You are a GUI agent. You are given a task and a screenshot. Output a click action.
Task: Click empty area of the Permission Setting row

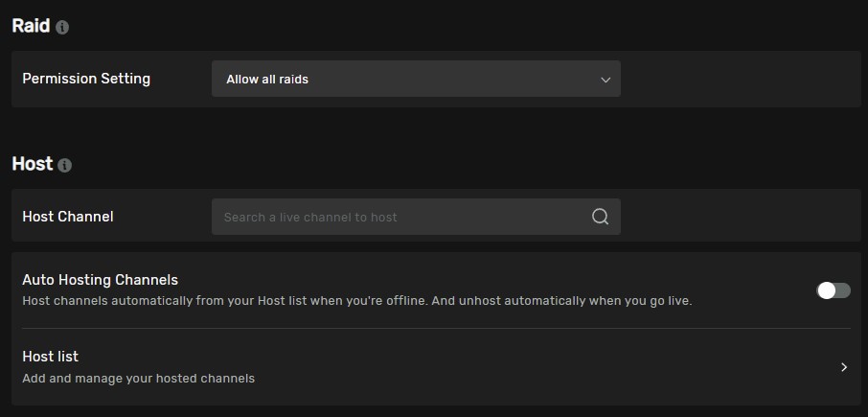[738, 80]
